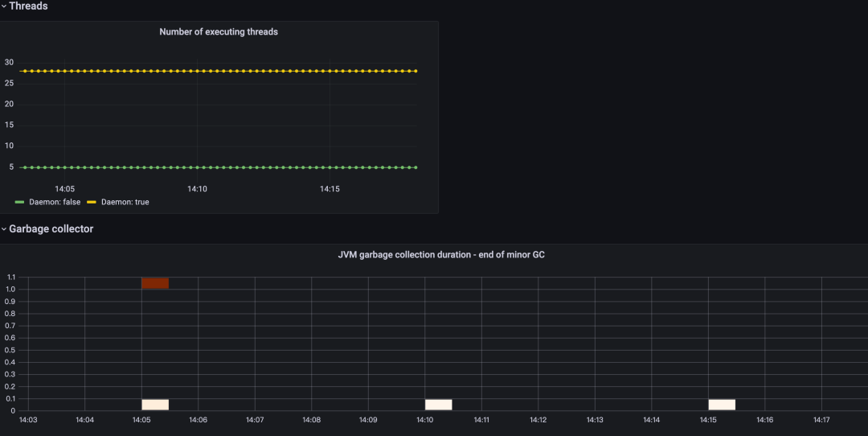Click the 14:10 label on threads chart axis
Image resolution: width=868 pixels, height=436 pixels.
[198, 189]
